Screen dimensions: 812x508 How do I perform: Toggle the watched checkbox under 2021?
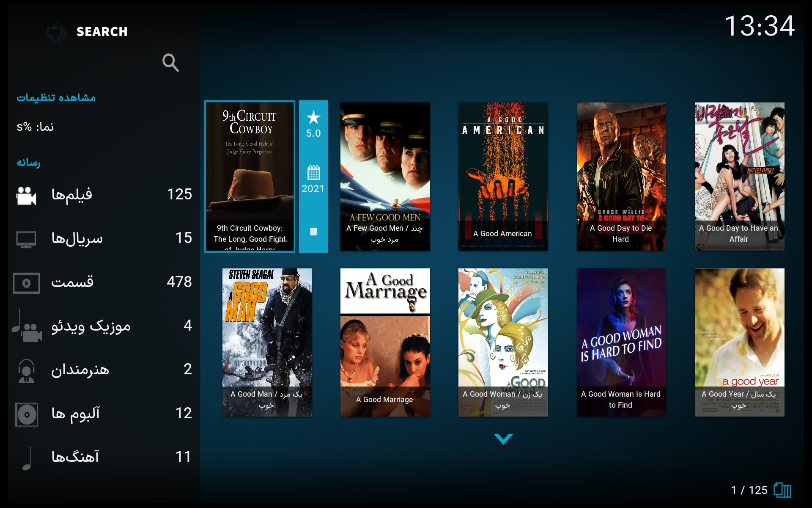coord(313,232)
